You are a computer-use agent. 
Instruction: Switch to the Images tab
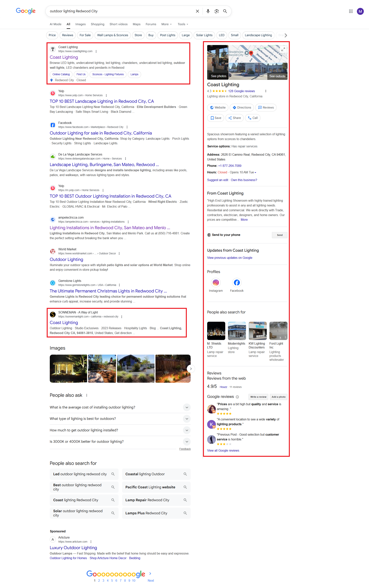click(x=81, y=24)
